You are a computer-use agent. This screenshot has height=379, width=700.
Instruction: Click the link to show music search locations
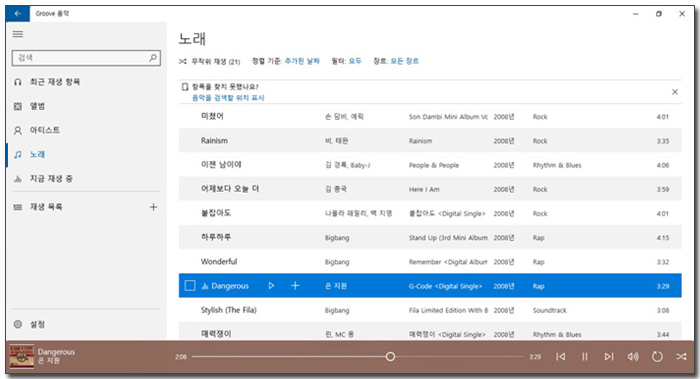point(228,97)
